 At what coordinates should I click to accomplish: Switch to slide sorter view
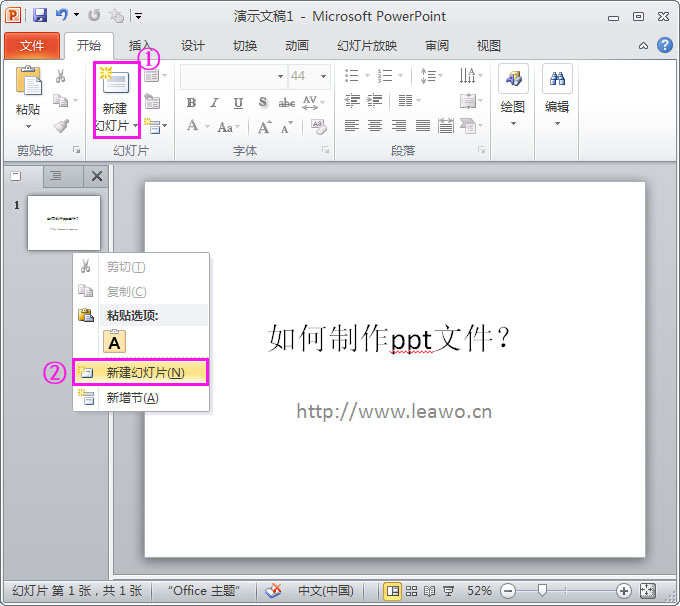[411, 591]
